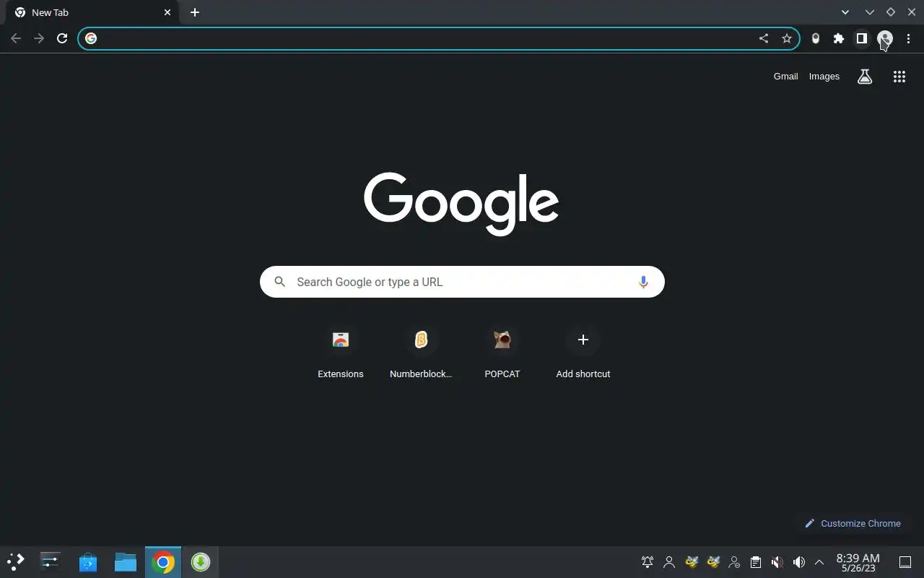Start voice search with the microphone
Screen dimensions: 924x578
pos(643,282)
